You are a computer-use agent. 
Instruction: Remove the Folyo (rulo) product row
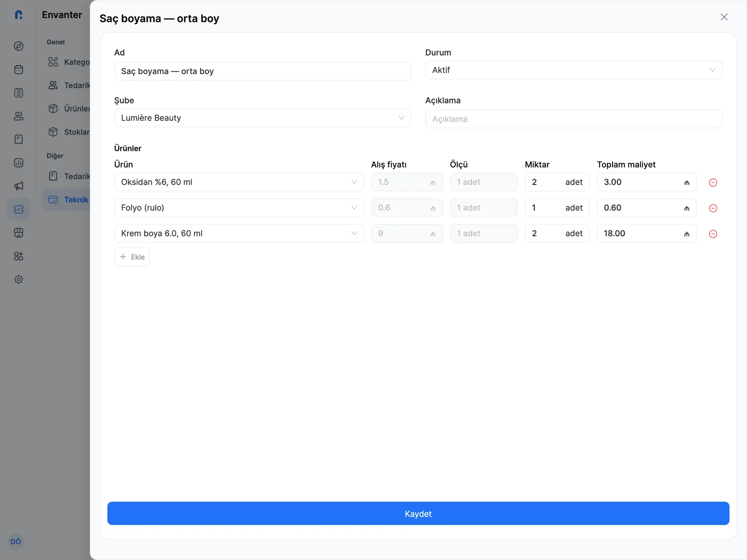point(713,208)
